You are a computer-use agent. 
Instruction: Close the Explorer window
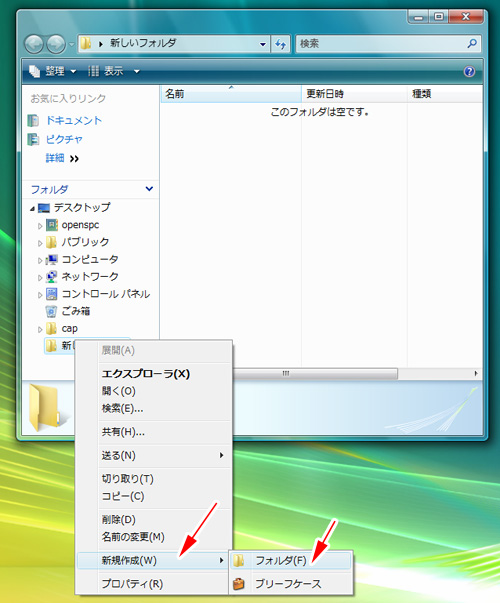(x=466, y=17)
